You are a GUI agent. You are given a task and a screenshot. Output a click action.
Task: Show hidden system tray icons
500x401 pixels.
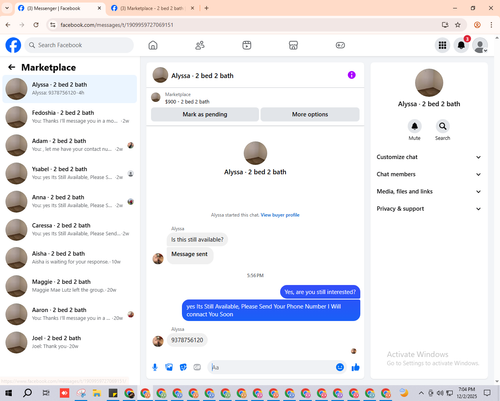(x=421, y=393)
